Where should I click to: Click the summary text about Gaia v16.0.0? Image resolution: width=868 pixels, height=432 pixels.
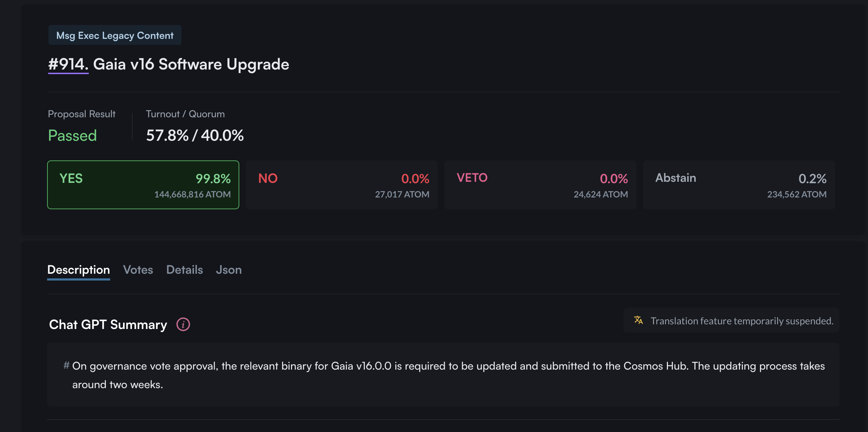coord(448,366)
